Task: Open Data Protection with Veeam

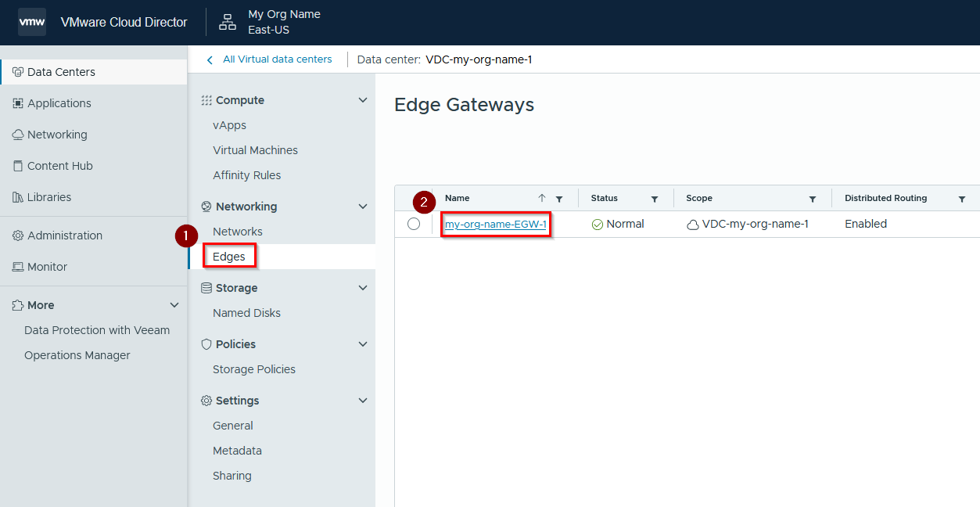Action: (97, 330)
